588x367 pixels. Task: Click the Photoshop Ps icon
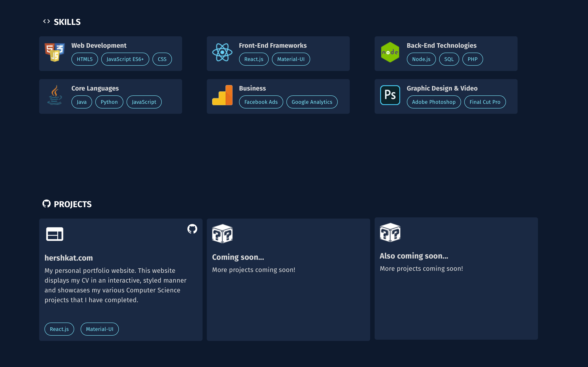[x=390, y=95]
